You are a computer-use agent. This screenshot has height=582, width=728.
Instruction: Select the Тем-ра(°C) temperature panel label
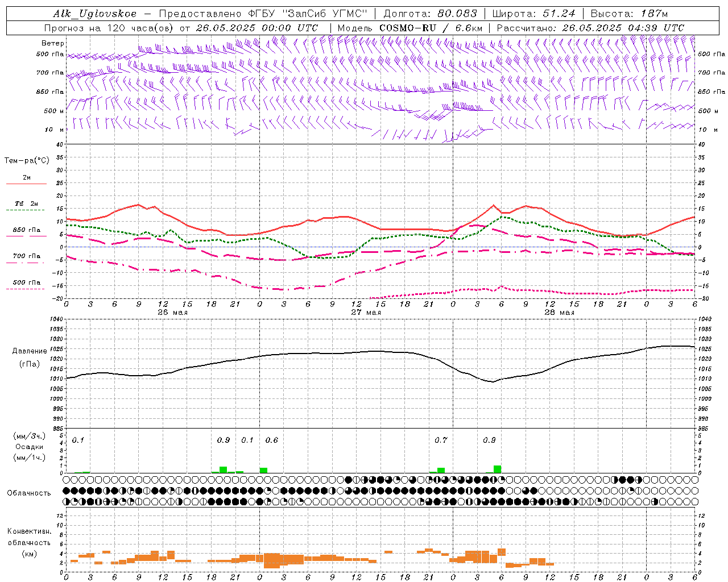point(27,161)
